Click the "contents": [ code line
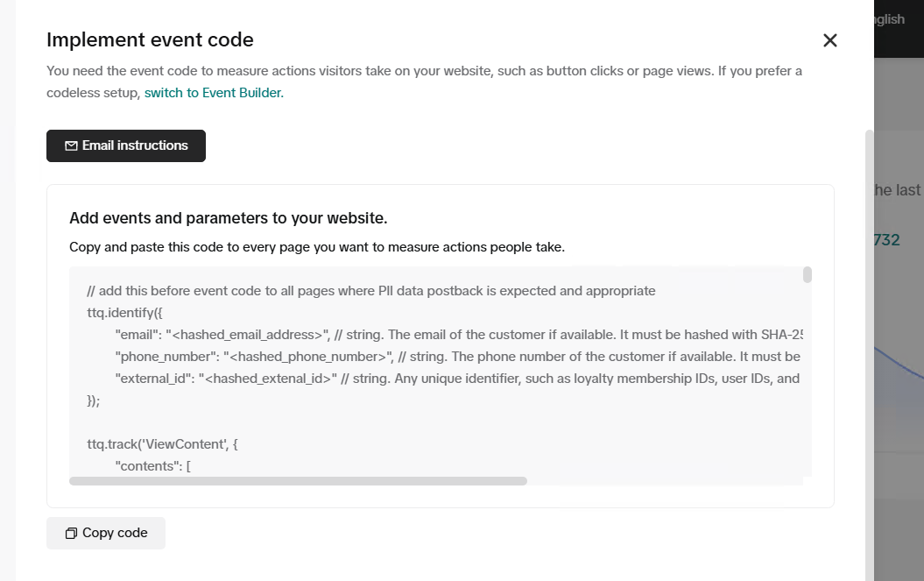The width and height of the screenshot is (924, 581). 153,466
